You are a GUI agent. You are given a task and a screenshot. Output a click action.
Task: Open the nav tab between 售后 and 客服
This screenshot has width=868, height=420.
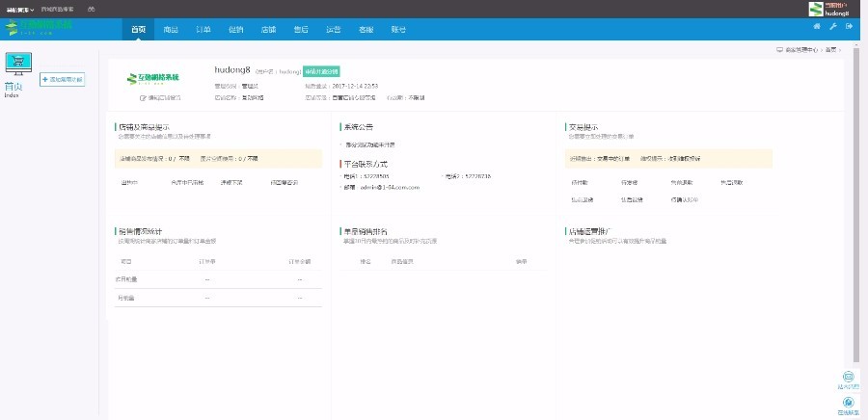(334, 29)
